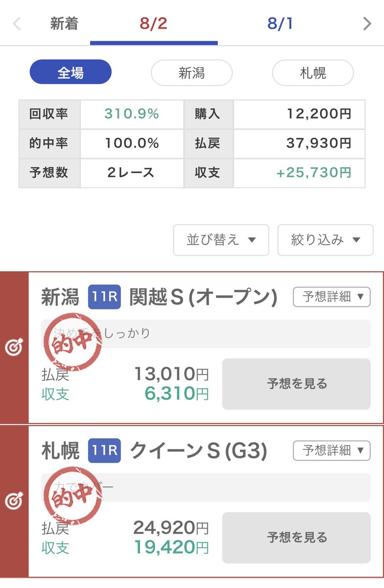
Task: Expand 予想詳細 for 関越S race
Action: (x=332, y=297)
